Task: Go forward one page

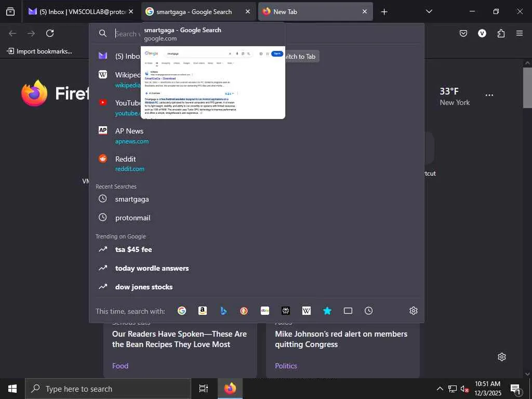Action: pos(31,33)
